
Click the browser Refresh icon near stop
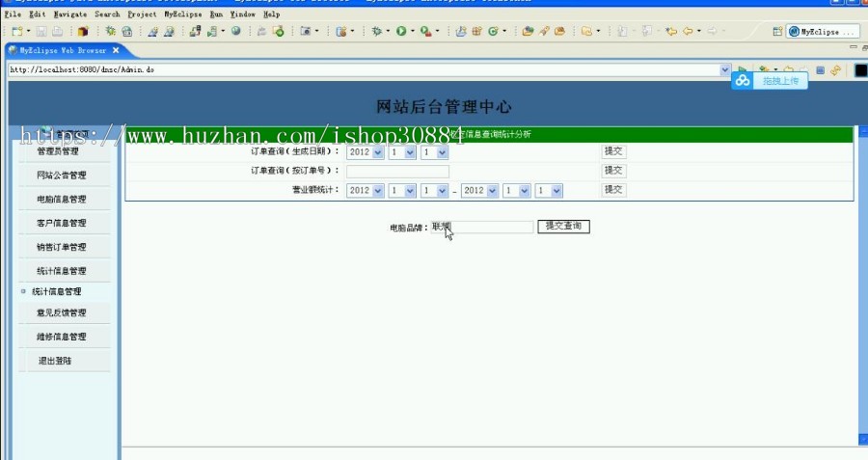click(x=835, y=70)
